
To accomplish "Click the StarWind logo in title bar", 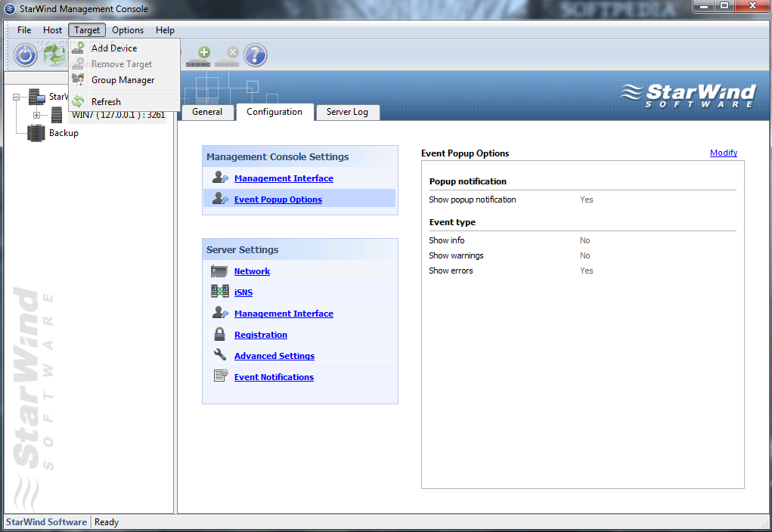I will click(9, 9).
